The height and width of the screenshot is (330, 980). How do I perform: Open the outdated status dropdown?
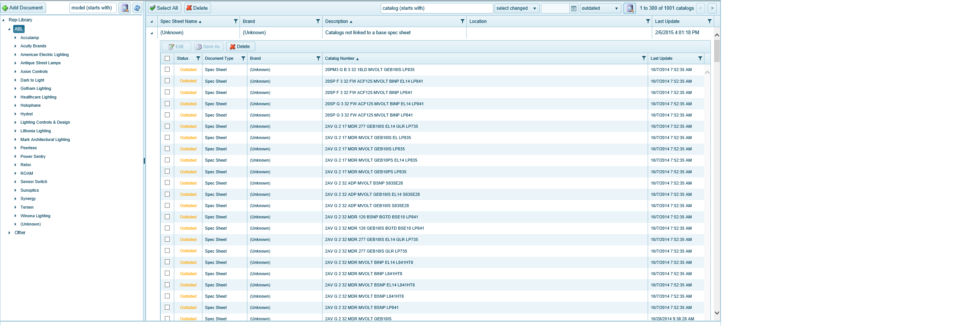tap(600, 8)
